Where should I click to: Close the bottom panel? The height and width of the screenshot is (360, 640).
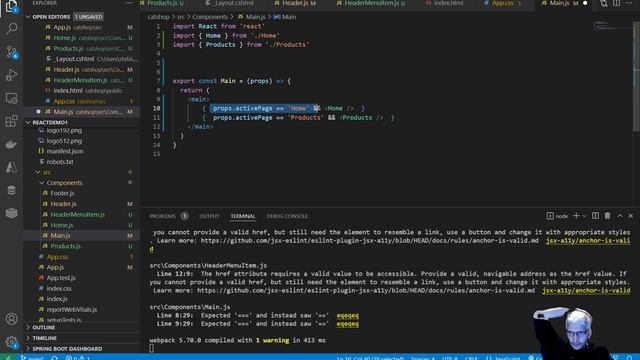[631, 216]
